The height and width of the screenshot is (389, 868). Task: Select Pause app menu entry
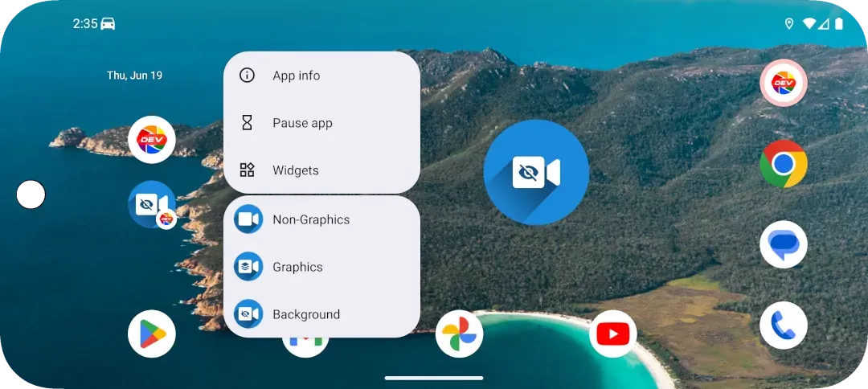[x=321, y=123]
